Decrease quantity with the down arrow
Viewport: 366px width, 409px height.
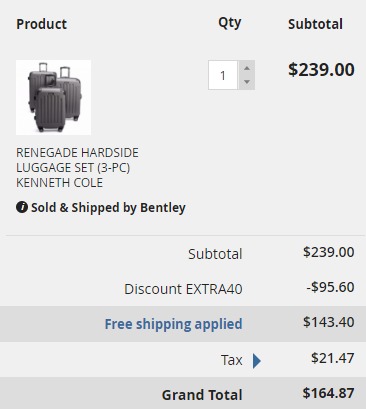(247, 82)
